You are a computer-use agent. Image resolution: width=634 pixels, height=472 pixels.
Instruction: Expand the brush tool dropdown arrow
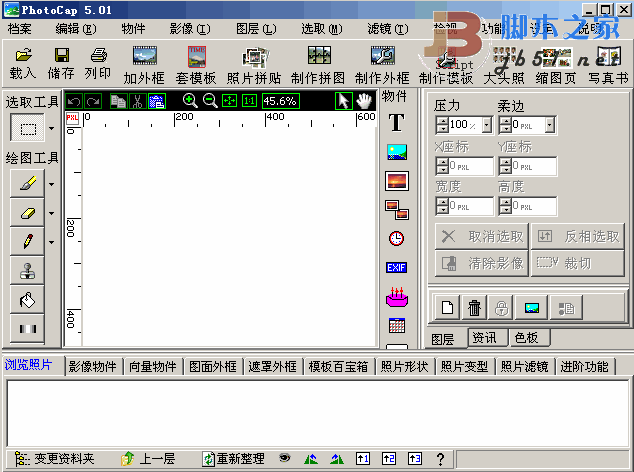pos(51,184)
